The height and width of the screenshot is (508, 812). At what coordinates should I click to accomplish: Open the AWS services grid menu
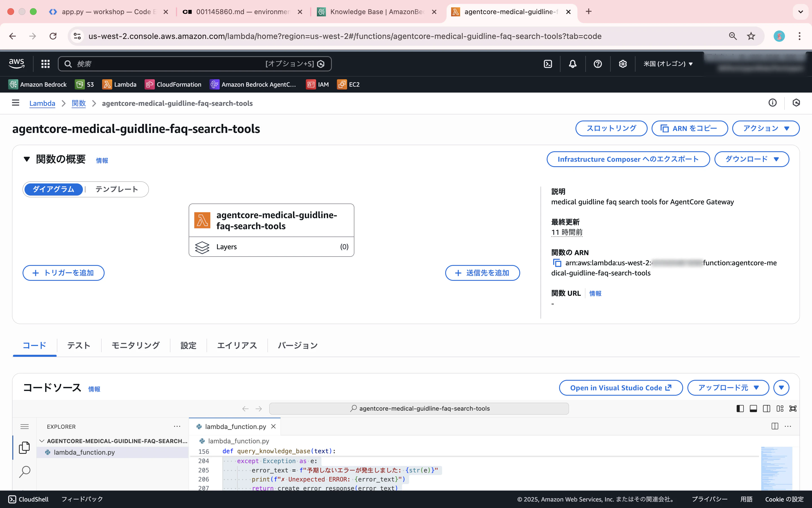45,64
